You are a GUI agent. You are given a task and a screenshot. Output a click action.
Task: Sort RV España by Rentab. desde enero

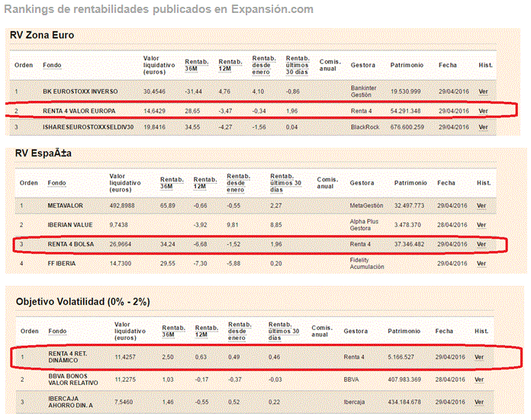tap(238, 183)
